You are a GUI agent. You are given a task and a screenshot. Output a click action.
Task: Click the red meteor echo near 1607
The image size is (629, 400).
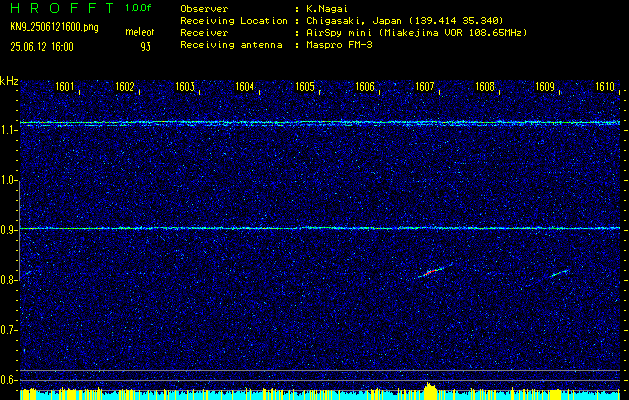pyautogui.click(x=431, y=272)
